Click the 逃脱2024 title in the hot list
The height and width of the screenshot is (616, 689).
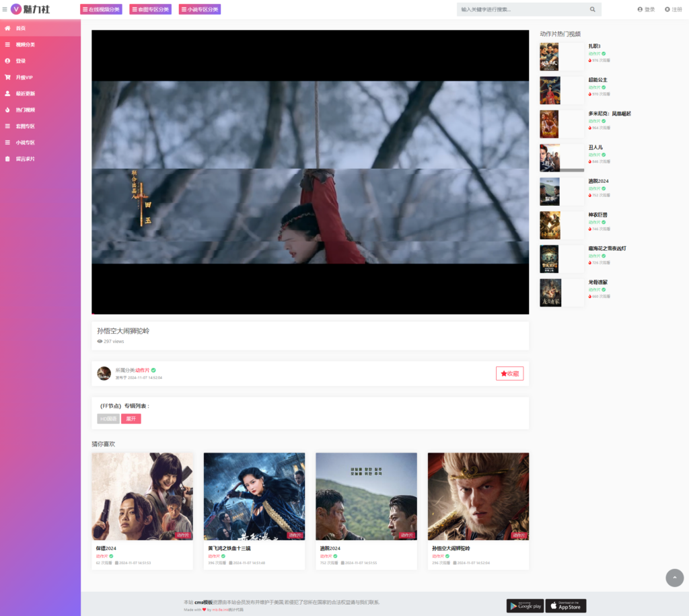tap(598, 181)
